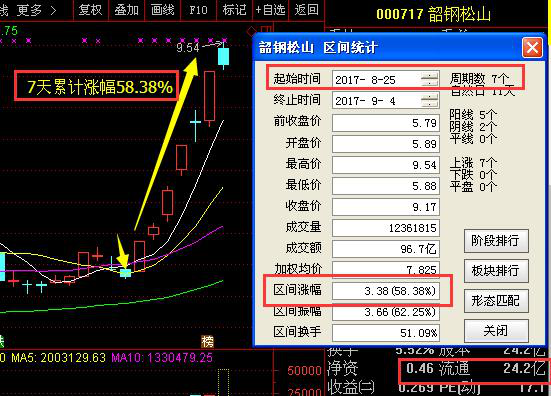Image resolution: width=551 pixels, height=396 pixels.
Task: Click the 区间涨幅 value field
Action: pyautogui.click(x=386, y=291)
